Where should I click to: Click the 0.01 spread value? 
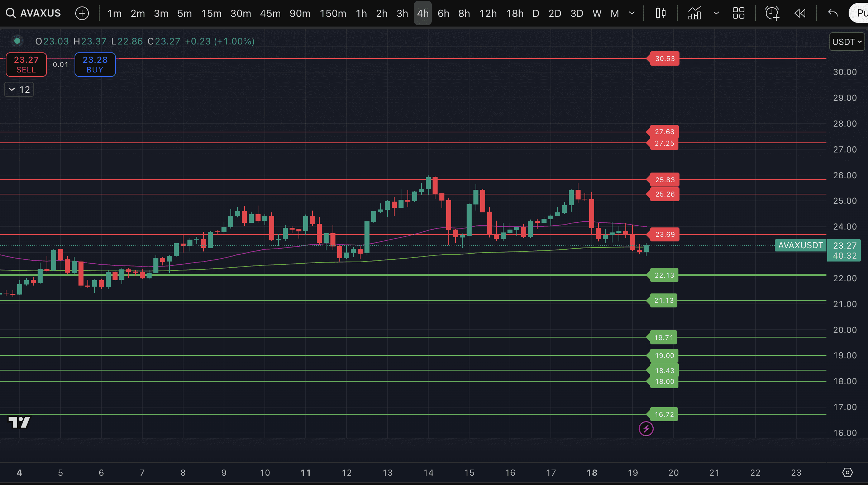(61, 65)
